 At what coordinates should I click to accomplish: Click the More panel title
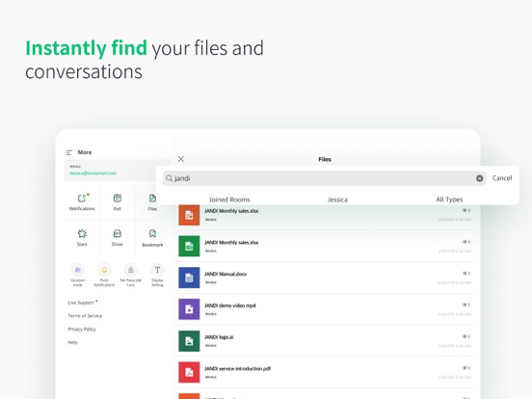tap(85, 152)
